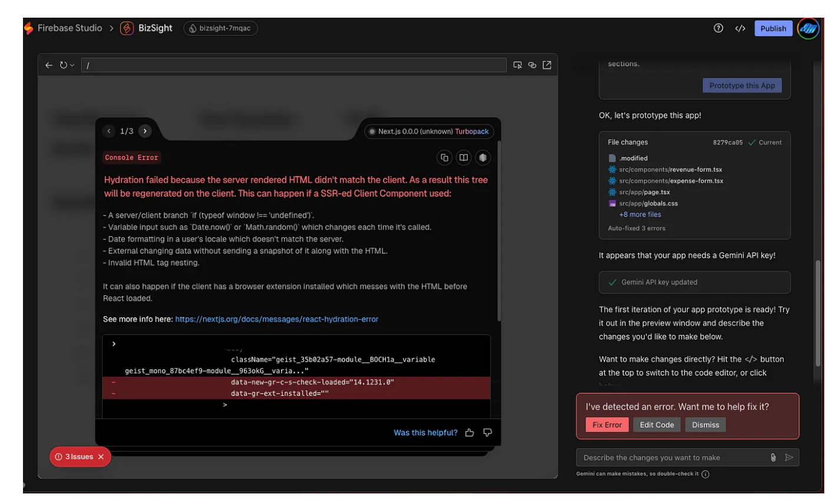Go to the next error in overlay
Image resolution: width=839 pixels, height=504 pixels.
[145, 131]
